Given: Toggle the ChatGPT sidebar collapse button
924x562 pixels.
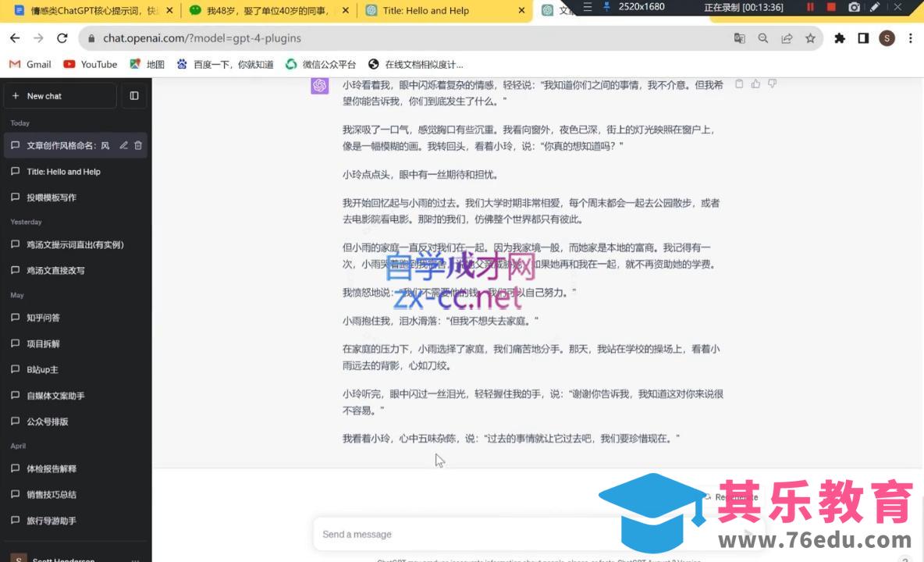Looking at the screenshot, I should point(134,96).
